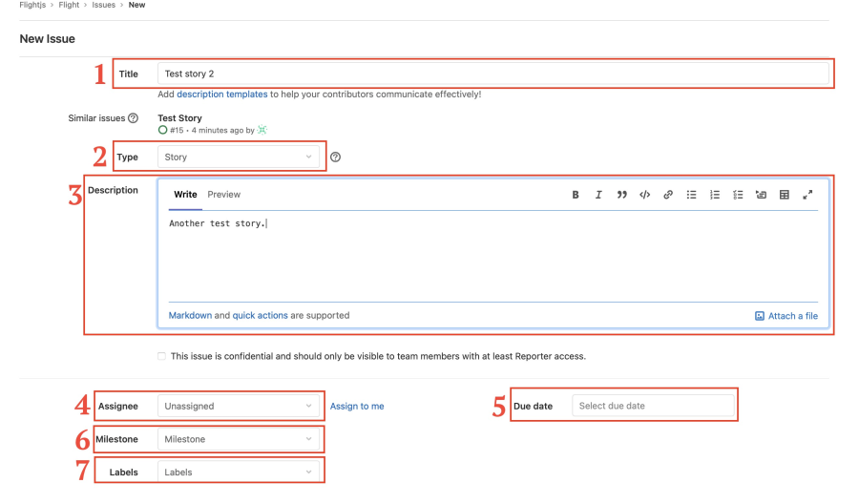The image size is (859, 504).
Task: Insert a table in the description
Action: tap(785, 195)
